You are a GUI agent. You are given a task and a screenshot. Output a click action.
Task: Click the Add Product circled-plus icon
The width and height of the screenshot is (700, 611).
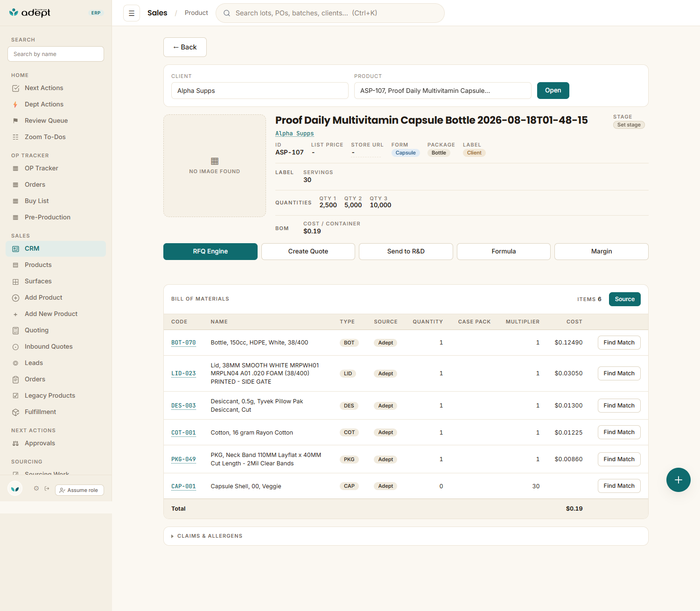[16, 298]
